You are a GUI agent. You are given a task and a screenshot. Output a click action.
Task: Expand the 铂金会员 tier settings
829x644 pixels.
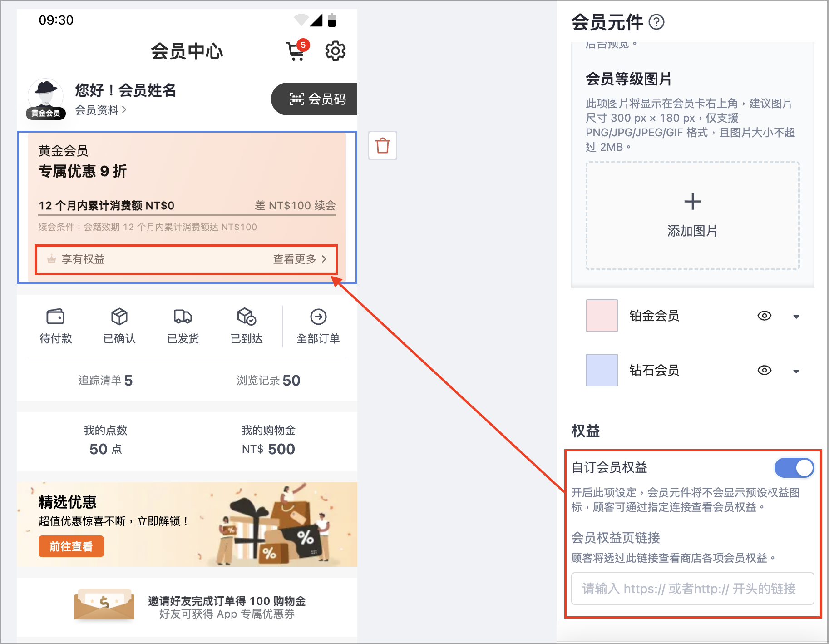click(x=796, y=317)
